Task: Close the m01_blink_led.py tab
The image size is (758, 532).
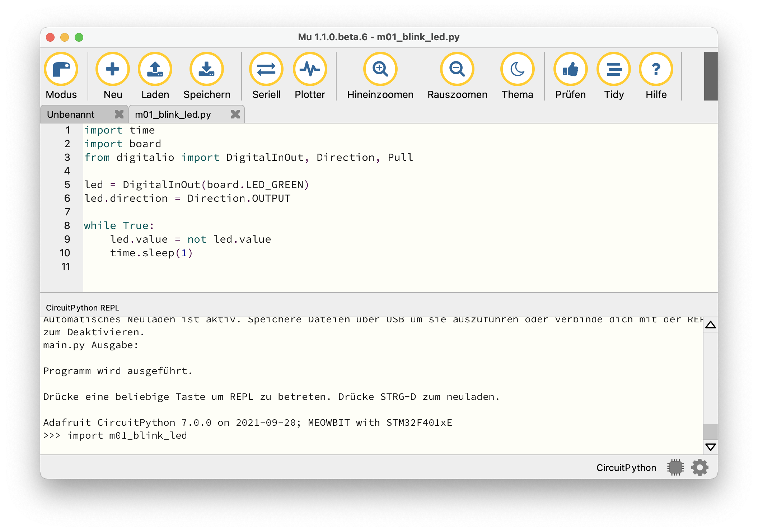Action: [x=235, y=114]
